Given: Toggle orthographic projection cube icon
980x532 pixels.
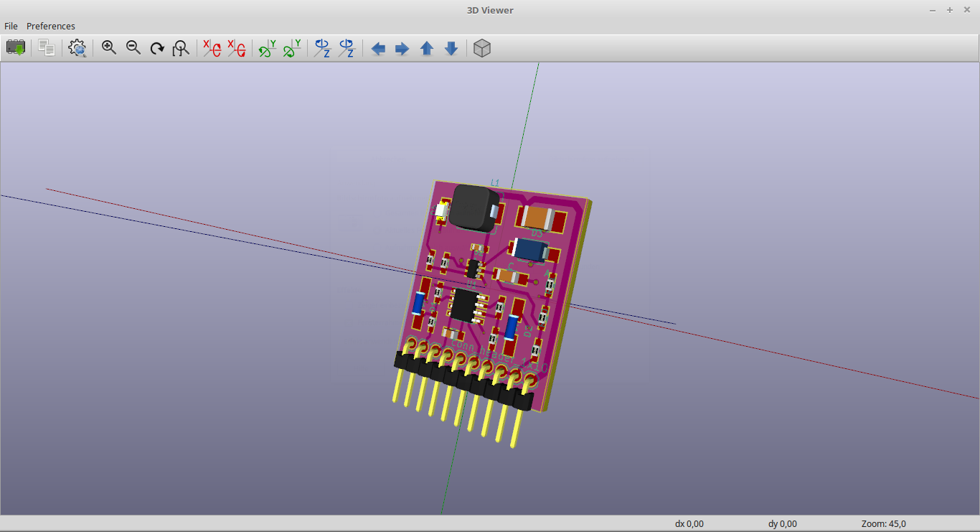Looking at the screenshot, I should pyautogui.click(x=482, y=48).
